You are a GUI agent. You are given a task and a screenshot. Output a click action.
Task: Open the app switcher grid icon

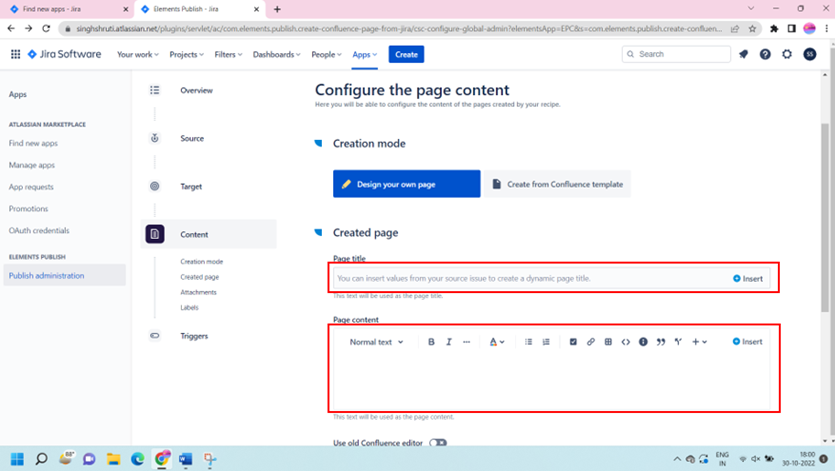coord(15,54)
